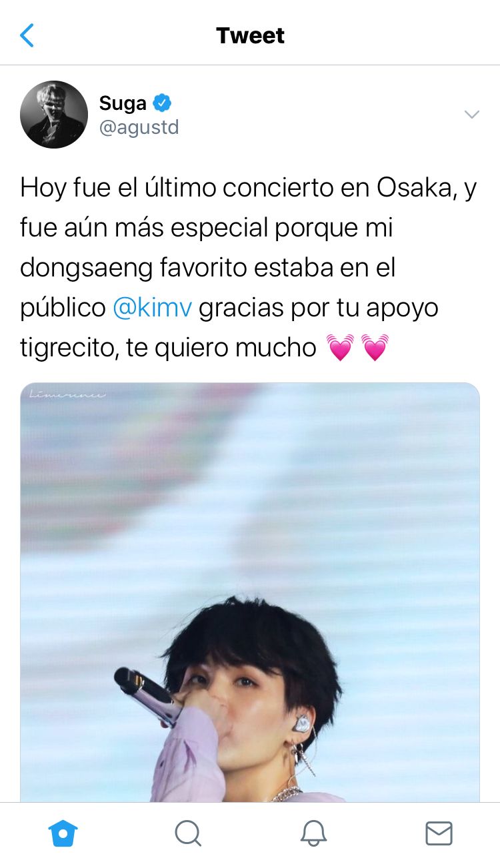Tap the word Osaka in the tweet
This screenshot has height=868, width=500.
415,189
